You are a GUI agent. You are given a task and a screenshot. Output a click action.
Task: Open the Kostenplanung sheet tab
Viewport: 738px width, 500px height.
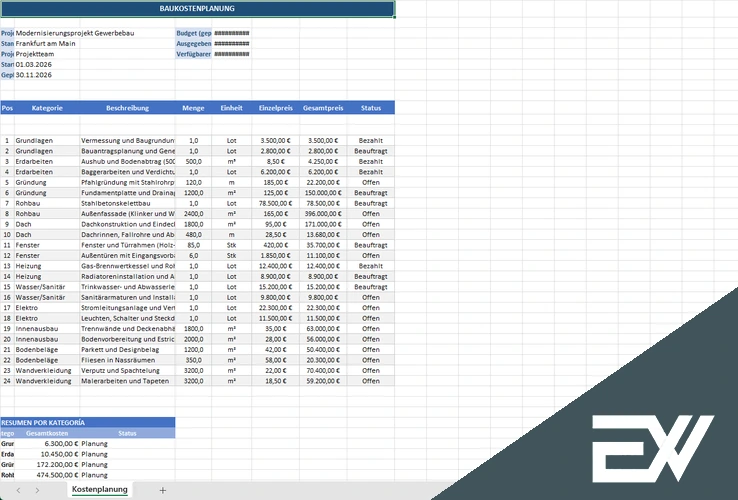click(100, 490)
